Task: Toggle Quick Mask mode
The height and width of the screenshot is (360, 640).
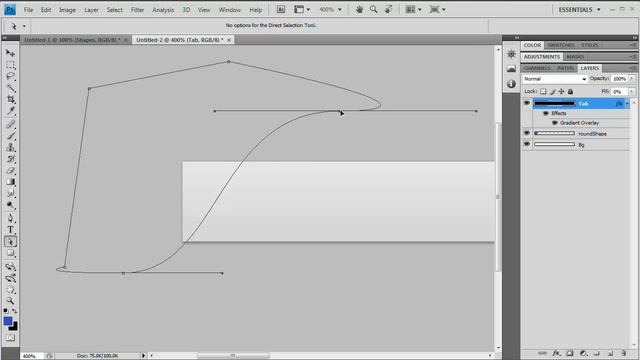Action: coord(10,338)
